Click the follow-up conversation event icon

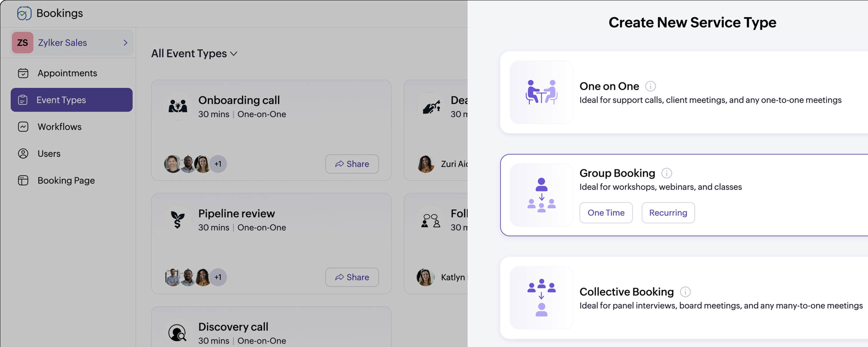pos(431,220)
